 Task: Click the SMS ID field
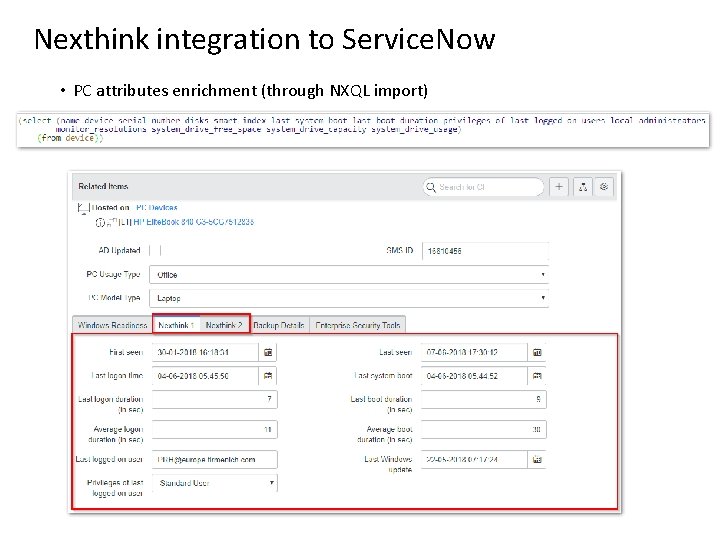(485, 251)
